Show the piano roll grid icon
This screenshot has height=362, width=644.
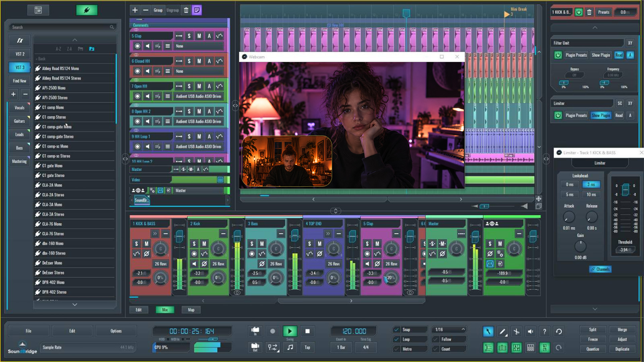tap(530, 348)
